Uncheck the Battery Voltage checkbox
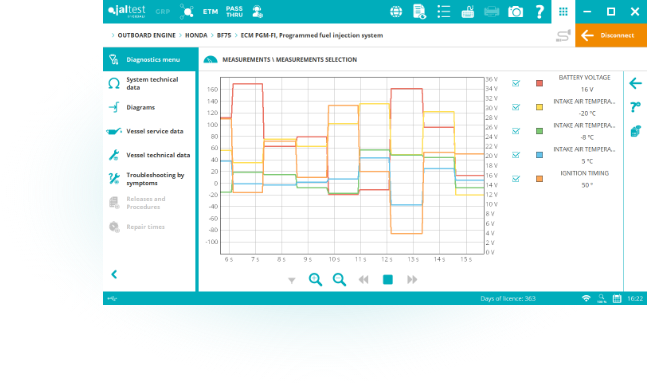This screenshot has height=384, width=647. [516, 83]
